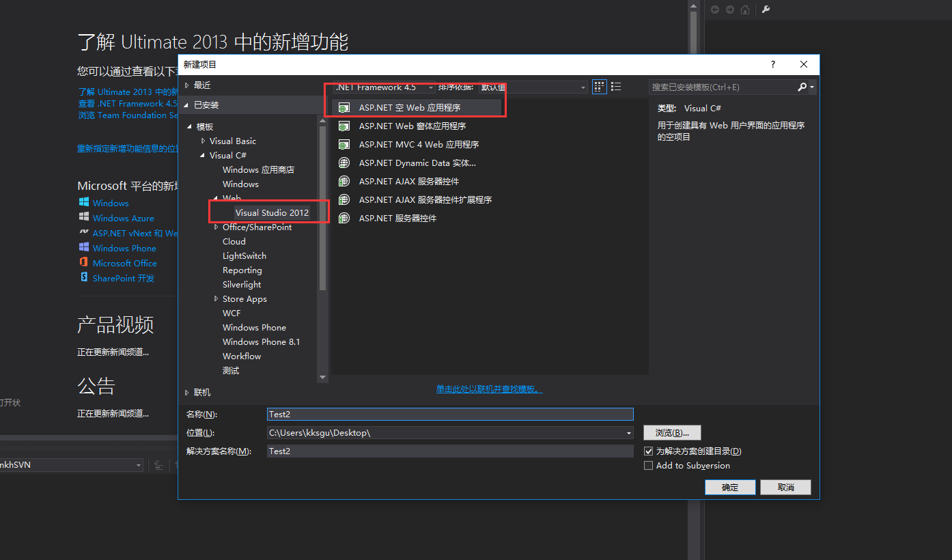Image resolution: width=952 pixels, height=560 pixels.
Task: Click the ASP.NET vNext icon on start page
Action: [x=84, y=233]
